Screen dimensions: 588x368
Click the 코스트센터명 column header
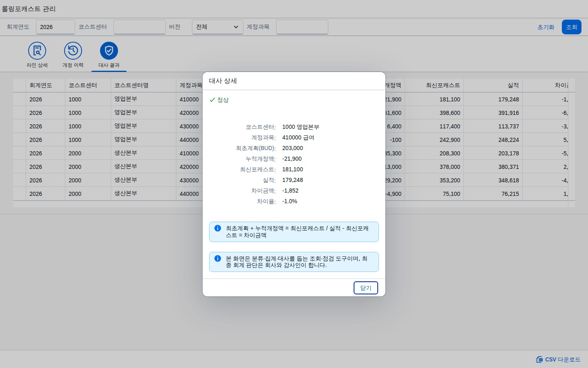[143, 85]
